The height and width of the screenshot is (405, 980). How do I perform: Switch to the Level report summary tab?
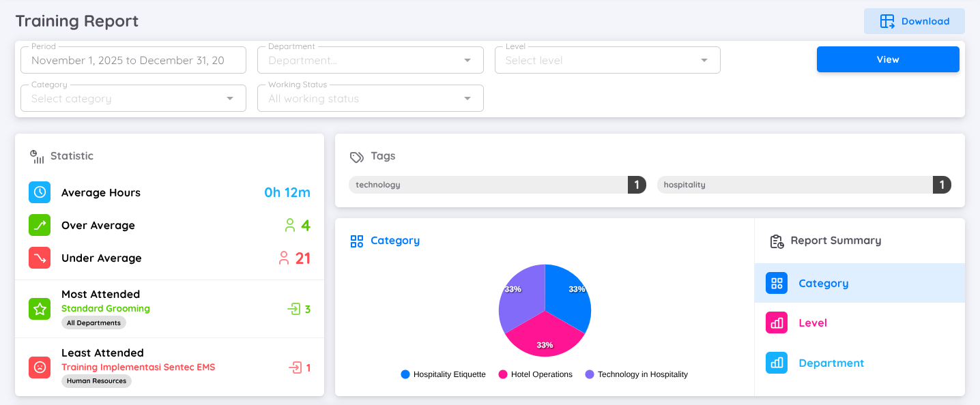click(813, 322)
